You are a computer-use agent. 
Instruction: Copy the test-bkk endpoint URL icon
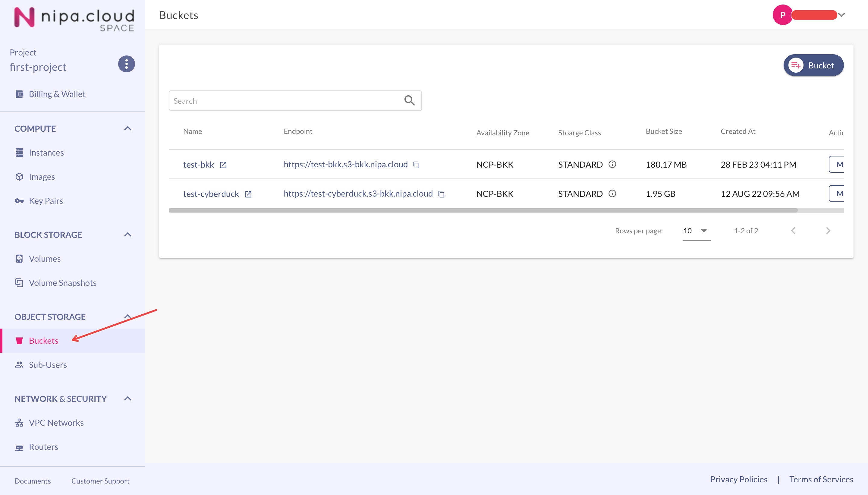coord(416,165)
